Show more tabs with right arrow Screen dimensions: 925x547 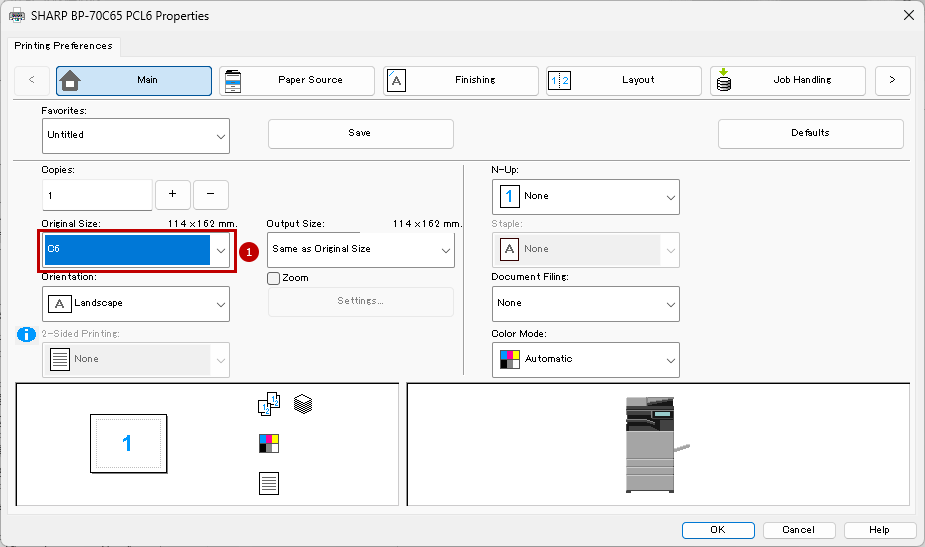coord(892,80)
